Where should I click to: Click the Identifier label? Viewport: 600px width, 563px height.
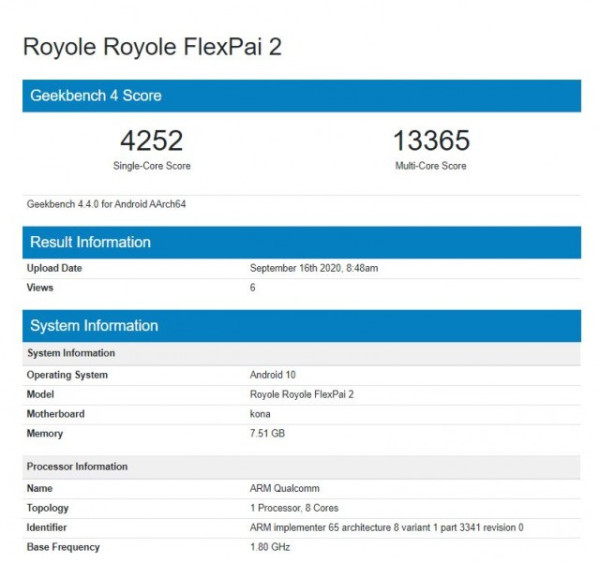[x=47, y=527]
